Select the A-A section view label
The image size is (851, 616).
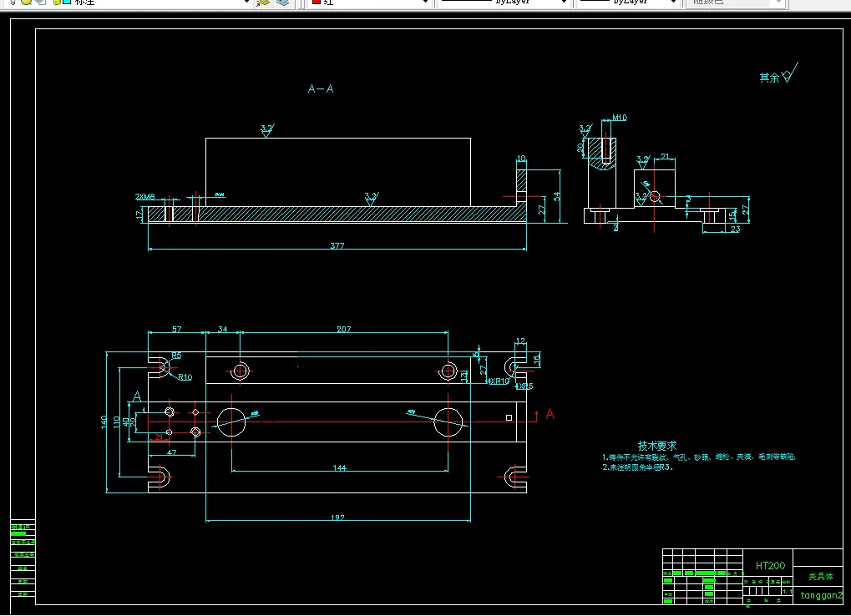[321, 88]
